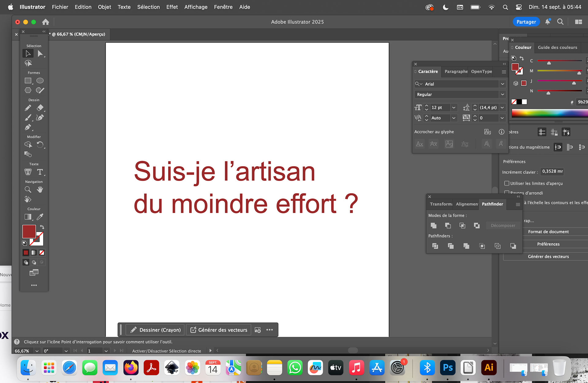
Task: Select the Rectangle shape tool
Action: click(x=28, y=81)
